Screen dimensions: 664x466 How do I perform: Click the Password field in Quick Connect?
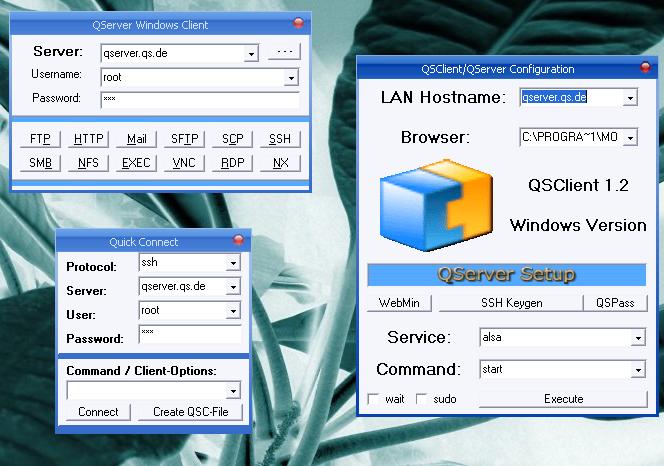(x=190, y=334)
